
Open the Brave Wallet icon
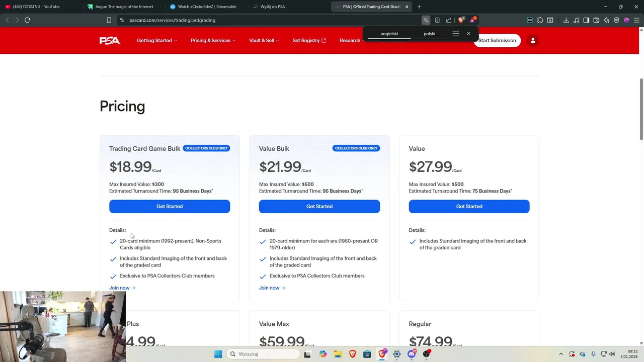click(596, 20)
